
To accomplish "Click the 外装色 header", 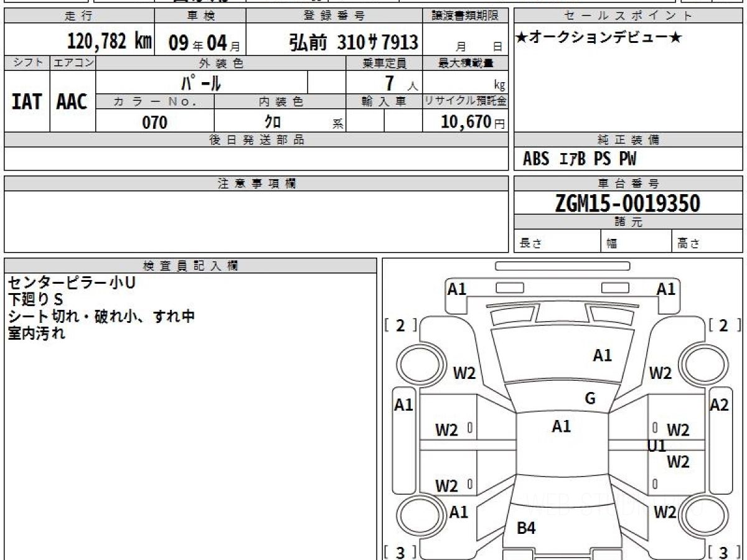I will (x=221, y=63).
